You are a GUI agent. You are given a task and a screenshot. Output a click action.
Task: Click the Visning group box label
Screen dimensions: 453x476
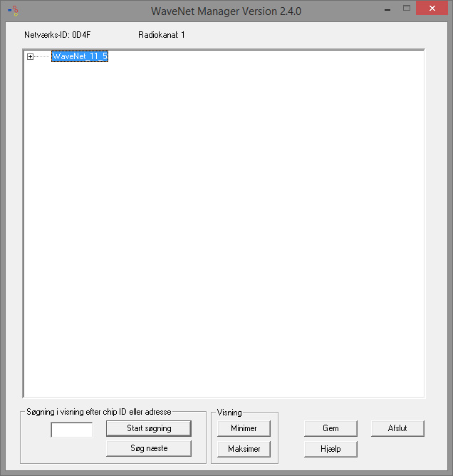pyautogui.click(x=229, y=413)
